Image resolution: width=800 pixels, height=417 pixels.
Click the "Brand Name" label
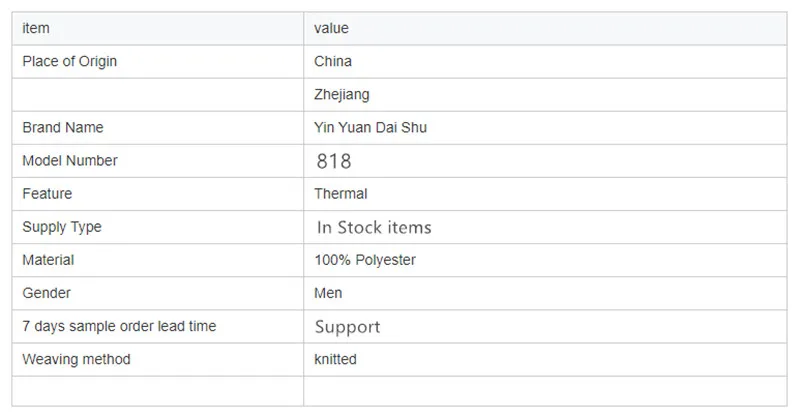(63, 127)
